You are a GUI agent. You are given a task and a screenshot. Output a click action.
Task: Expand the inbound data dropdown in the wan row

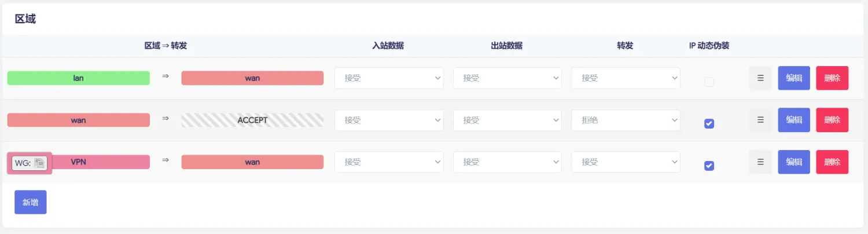pyautogui.click(x=389, y=120)
